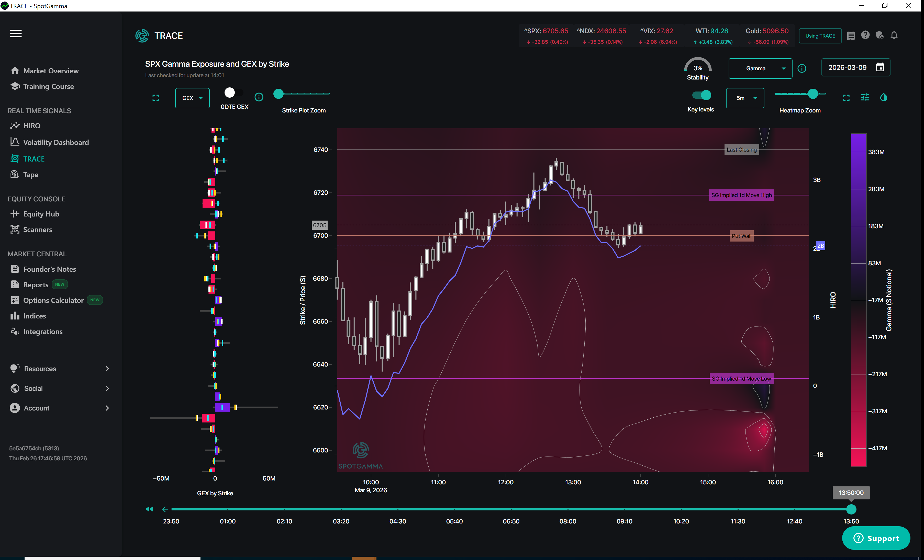Click the Using TRACE button
The image size is (924, 560).
(820, 36)
